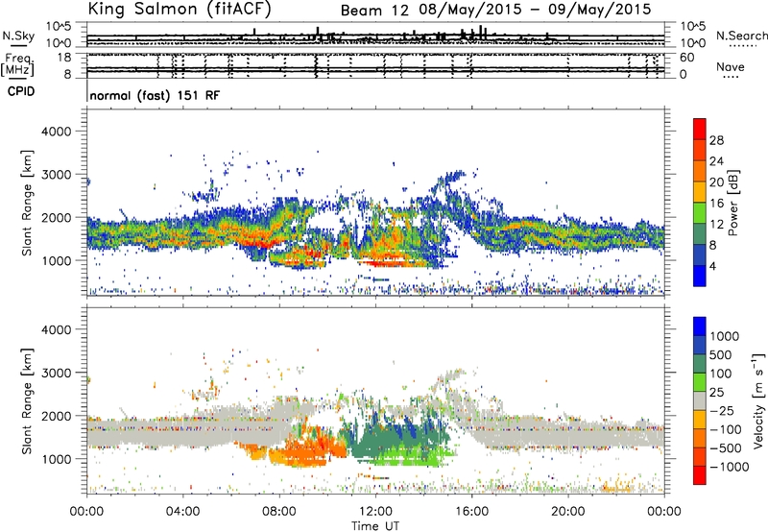768x532 pixels.
Task: Click the -25 velocity colorbar label
Action: pyautogui.click(x=722, y=410)
